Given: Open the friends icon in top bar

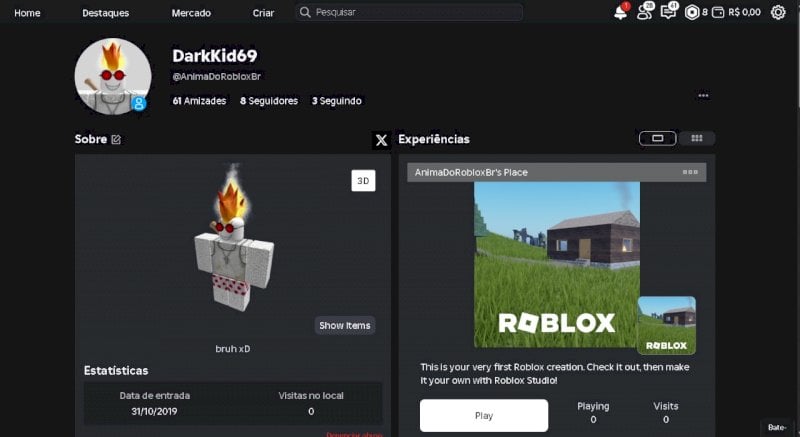Looking at the screenshot, I should click(x=644, y=12).
